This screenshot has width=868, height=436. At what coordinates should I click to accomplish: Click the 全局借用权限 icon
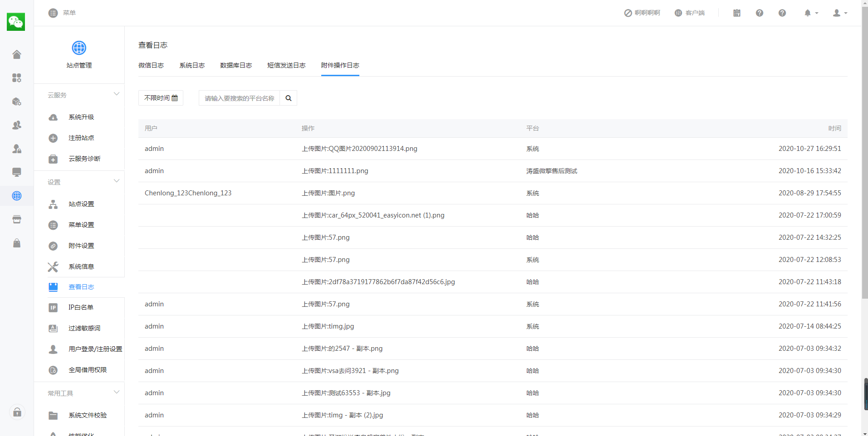click(x=53, y=370)
